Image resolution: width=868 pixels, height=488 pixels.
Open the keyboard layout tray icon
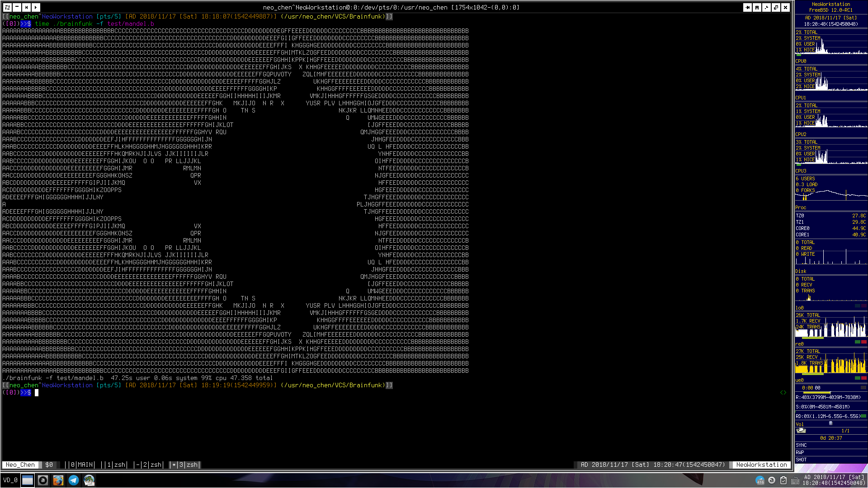(795, 480)
